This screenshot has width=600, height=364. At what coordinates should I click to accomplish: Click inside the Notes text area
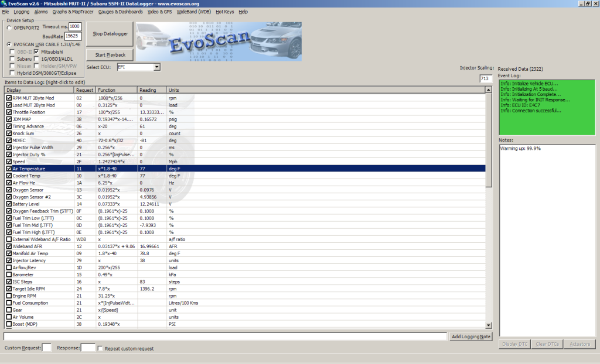point(547,241)
